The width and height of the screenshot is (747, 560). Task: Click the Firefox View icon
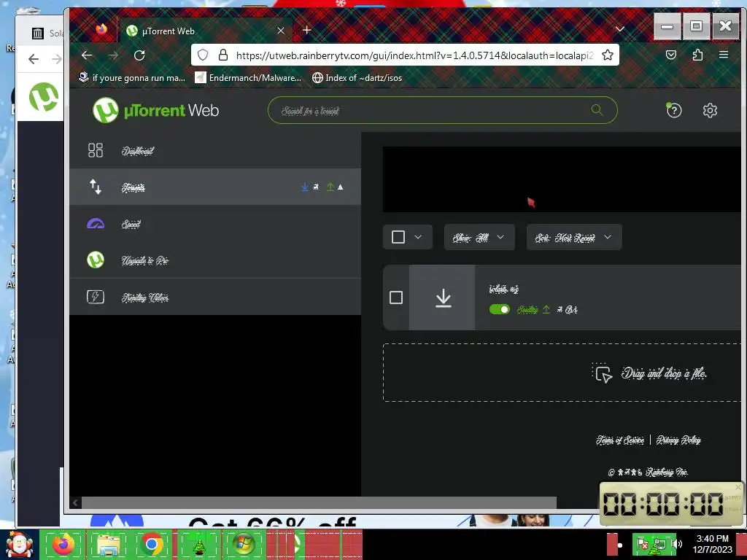point(101,30)
